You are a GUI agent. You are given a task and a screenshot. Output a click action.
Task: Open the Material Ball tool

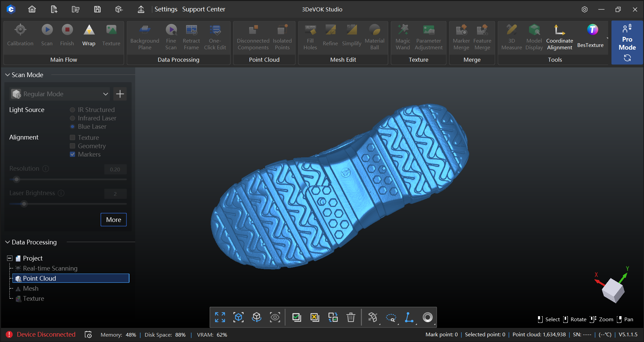[375, 37]
